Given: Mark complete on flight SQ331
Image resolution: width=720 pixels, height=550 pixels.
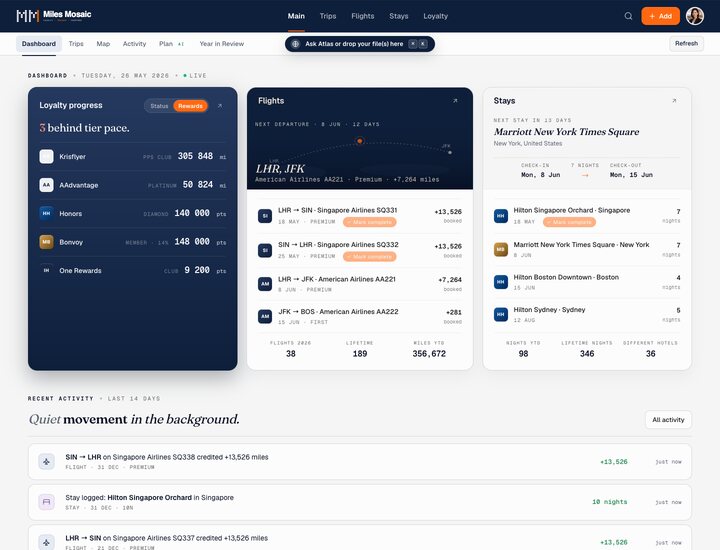Looking at the screenshot, I should point(370,222).
